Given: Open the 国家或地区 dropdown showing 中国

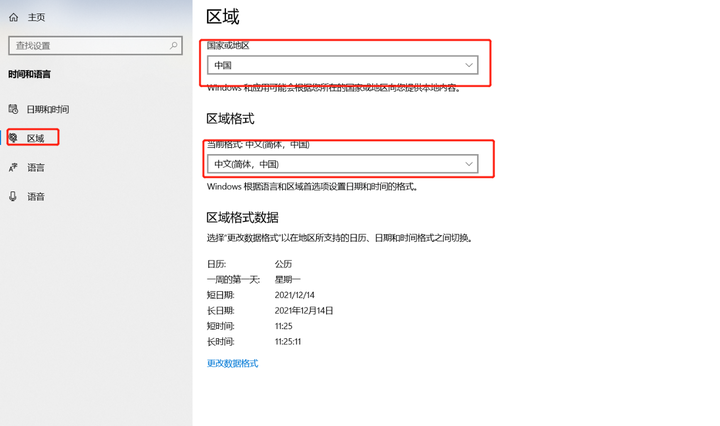Looking at the screenshot, I should point(343,65).
